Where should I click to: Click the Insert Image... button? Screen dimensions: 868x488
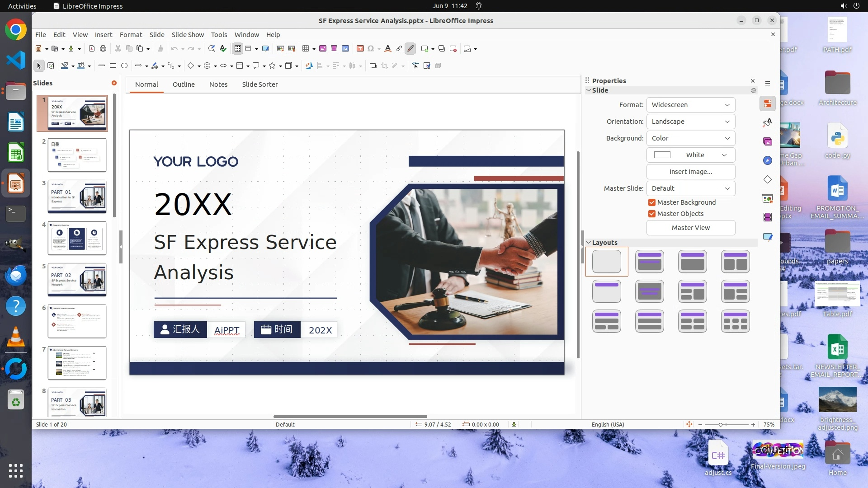690,172
